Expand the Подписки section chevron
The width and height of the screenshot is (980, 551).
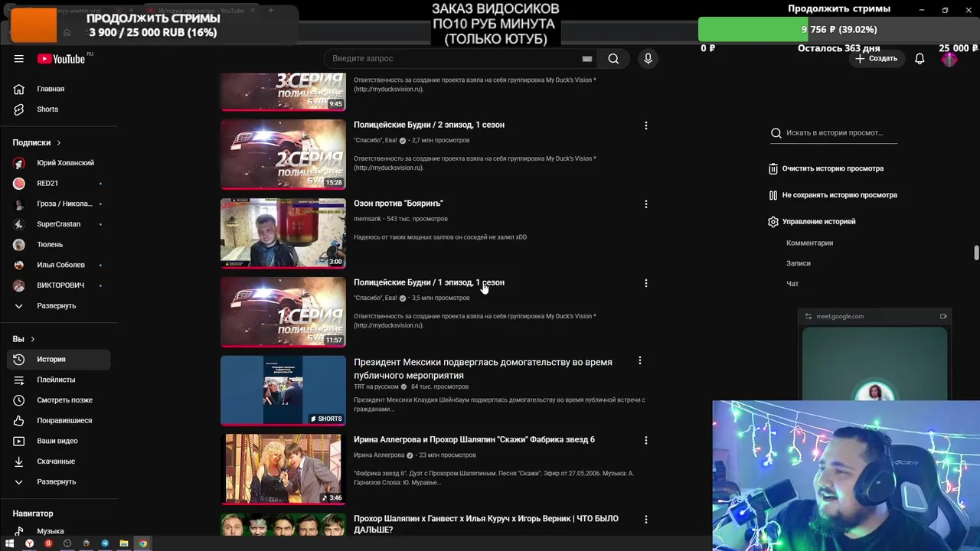pyautogui.click(x=58, y=142)
